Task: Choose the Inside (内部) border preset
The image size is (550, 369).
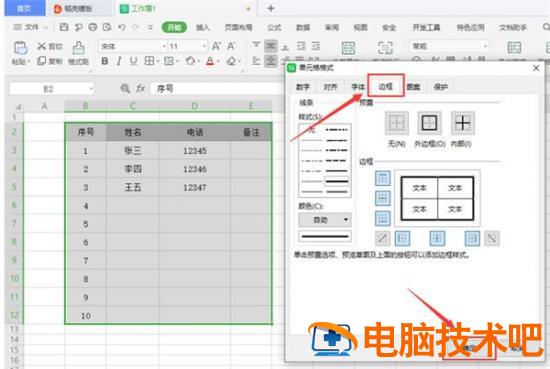Action: pyautogui.click(x=463, y=123)
